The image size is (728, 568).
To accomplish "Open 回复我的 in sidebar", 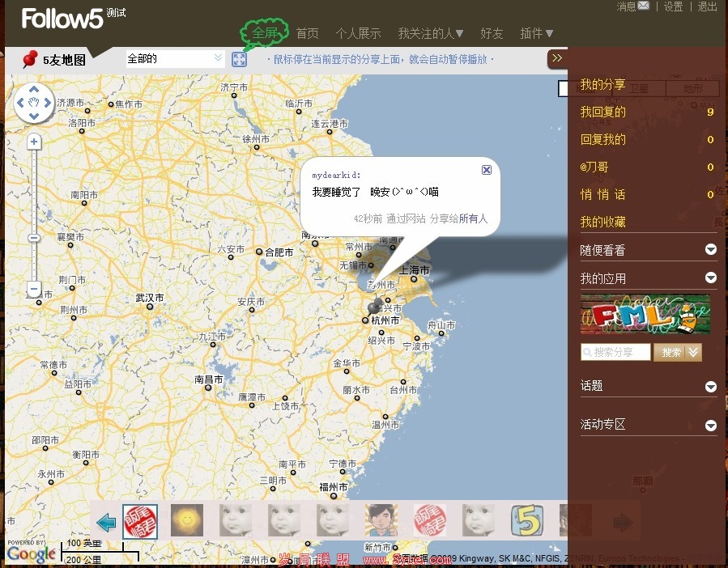I will pos(602,139).
